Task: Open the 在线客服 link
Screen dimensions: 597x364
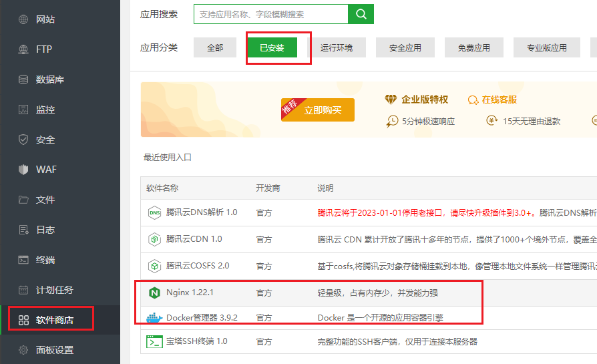Action: click(x=499, y=100)
